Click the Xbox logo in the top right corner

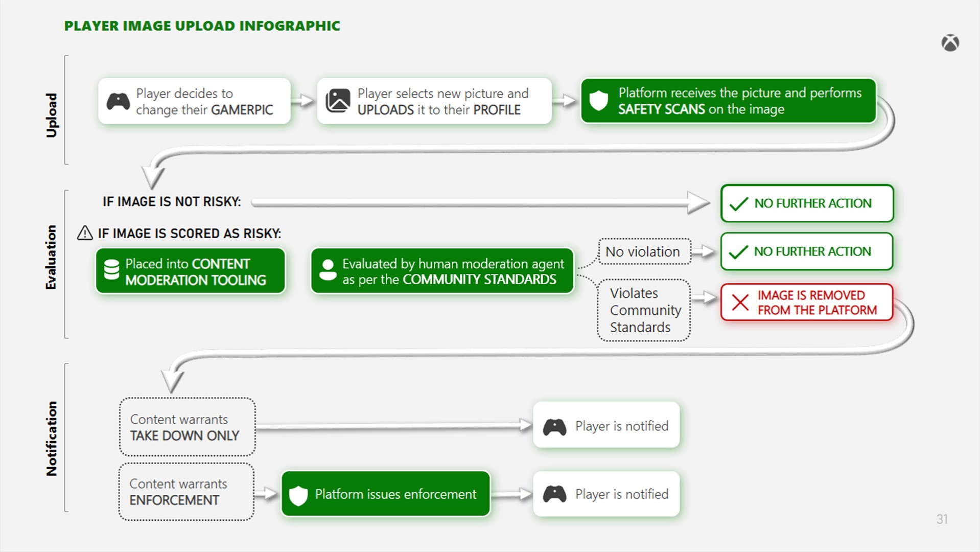pyautogui.click(x=951, y=43)
